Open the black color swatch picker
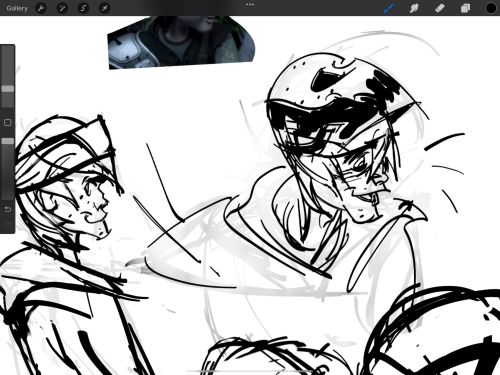The image size is (500, 375). (491, 8)
